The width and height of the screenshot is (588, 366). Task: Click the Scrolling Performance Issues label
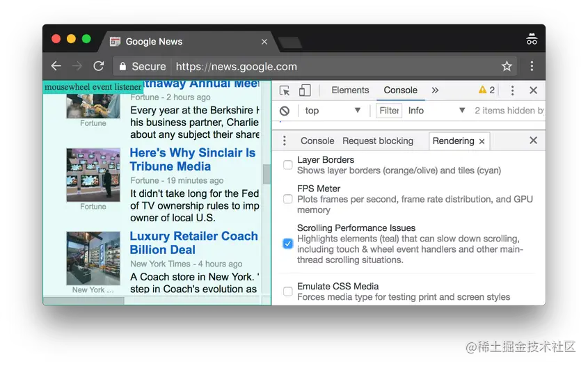(356, 228)
